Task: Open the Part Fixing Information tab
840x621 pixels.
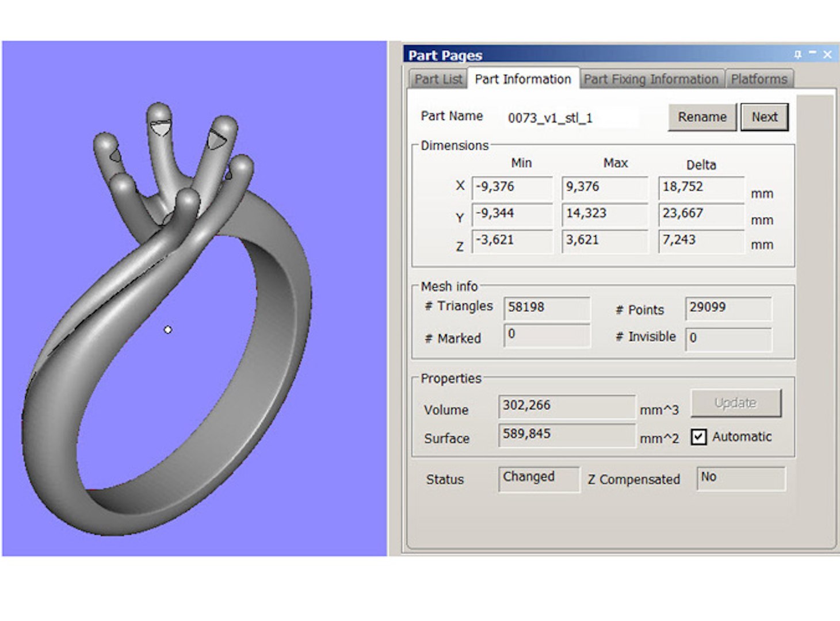Action: click(x=651, y=79)
